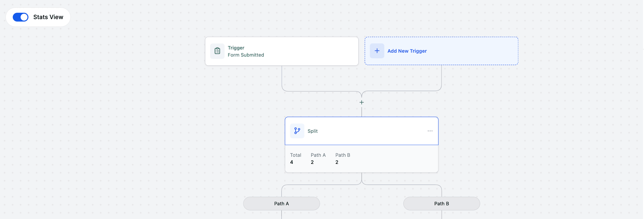Click the Total label in stats row
The image size is (644, 219).
point(295,155)
